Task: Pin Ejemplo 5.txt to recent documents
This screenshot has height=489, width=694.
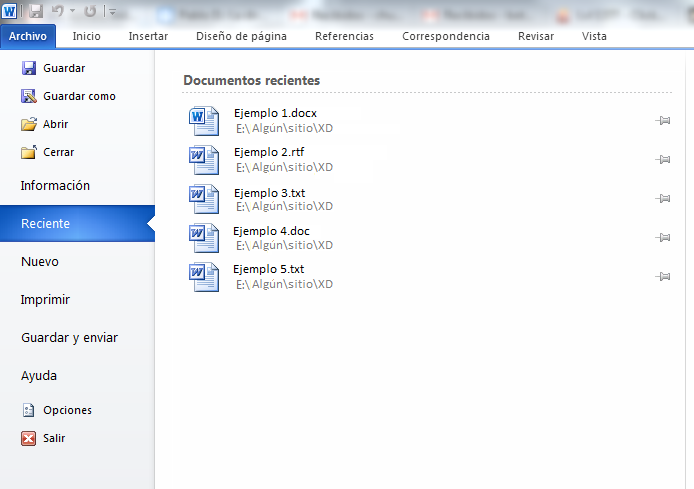Action: pos(662,277)
